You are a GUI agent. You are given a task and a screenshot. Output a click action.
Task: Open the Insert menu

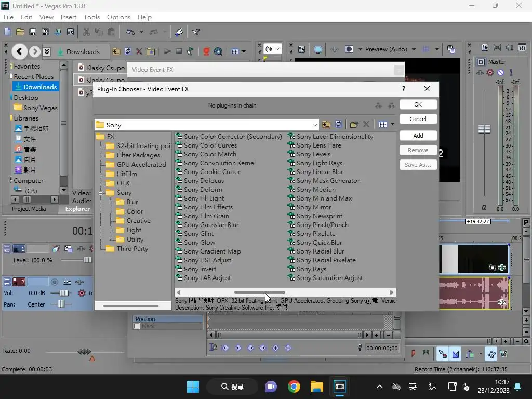69,17
